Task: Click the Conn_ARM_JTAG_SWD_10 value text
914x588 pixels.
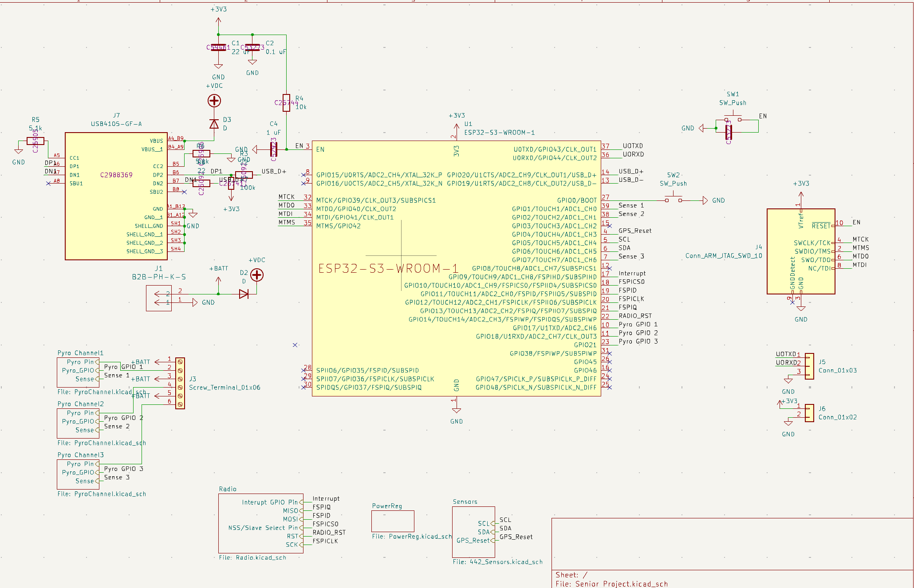Action: pyautogui.click(x=724, y=256)
